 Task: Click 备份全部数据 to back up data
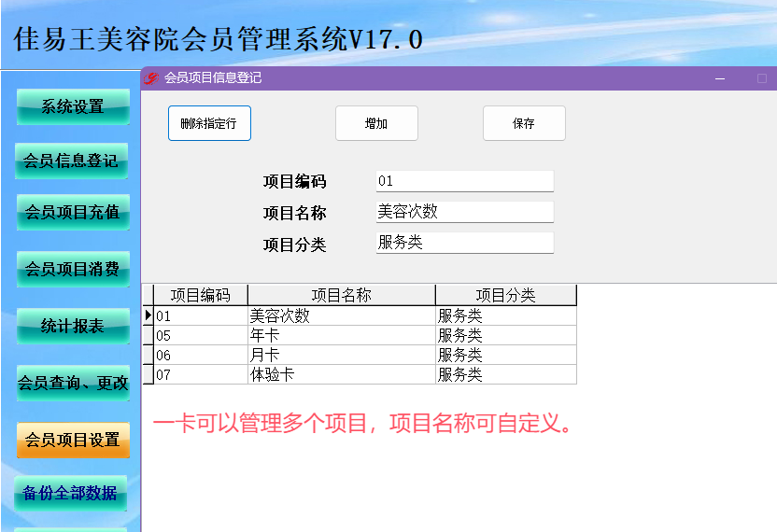pos(70,493)
